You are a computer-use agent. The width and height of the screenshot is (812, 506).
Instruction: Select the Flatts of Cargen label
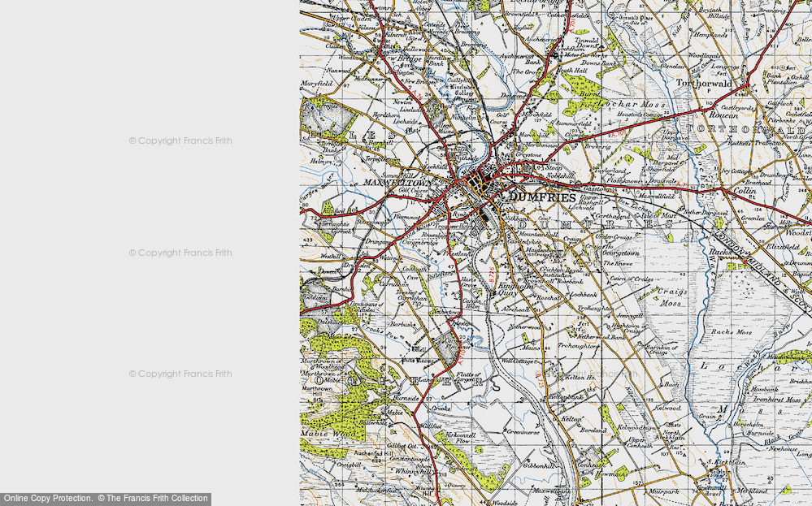468,377
